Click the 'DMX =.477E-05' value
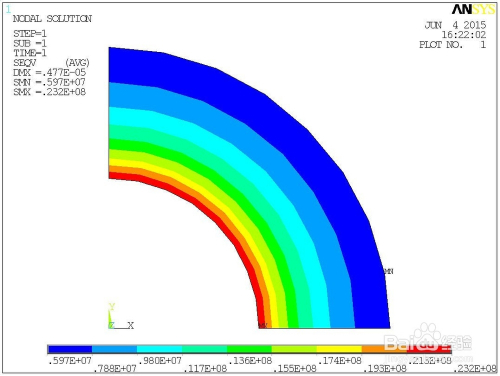Image resolution: width=500 pixels, height=376 pixels. 49,72
